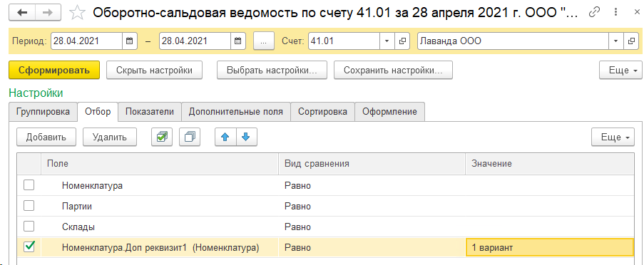Copy link with the chain icon
This screenshot has width=644, height=265.
(593, 13)
